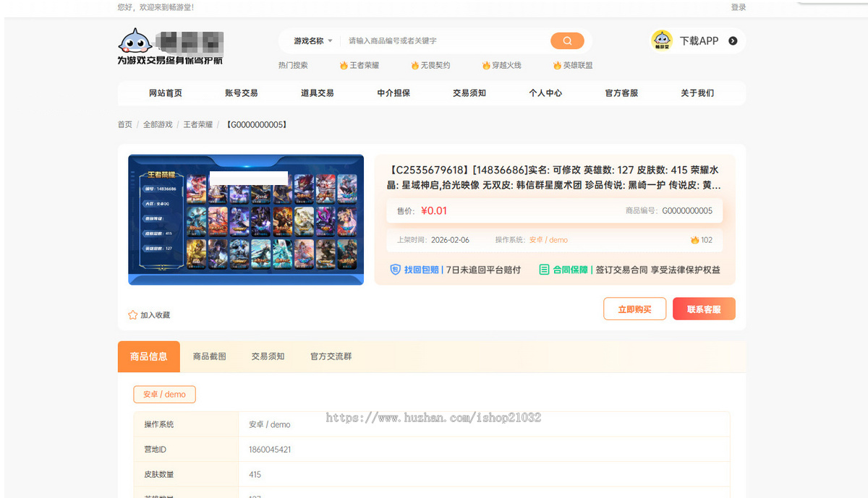The image size is (868, 498).
Task: Go to 王者荣耀 in the breadcrumb
Action: tap(198, 124)
